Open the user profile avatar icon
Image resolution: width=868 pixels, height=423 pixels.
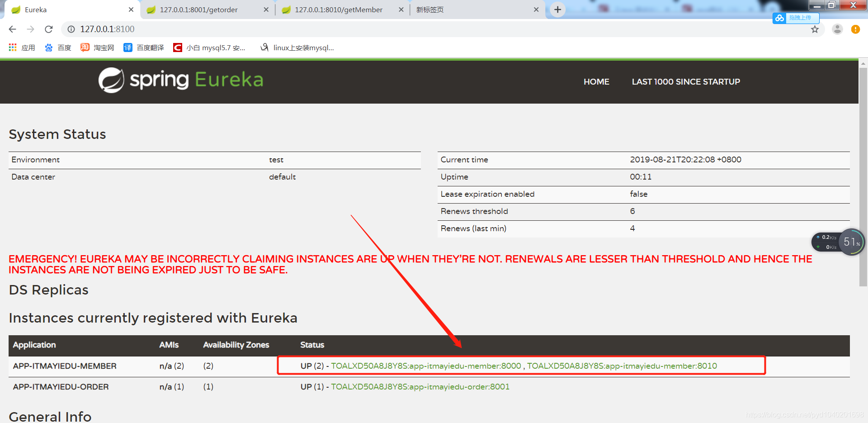(837, 29)
